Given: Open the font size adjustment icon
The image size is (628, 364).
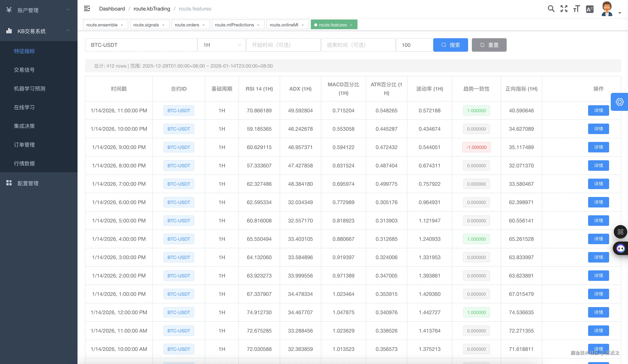Looking at the screenshot, I should click(x=576, y=9).
